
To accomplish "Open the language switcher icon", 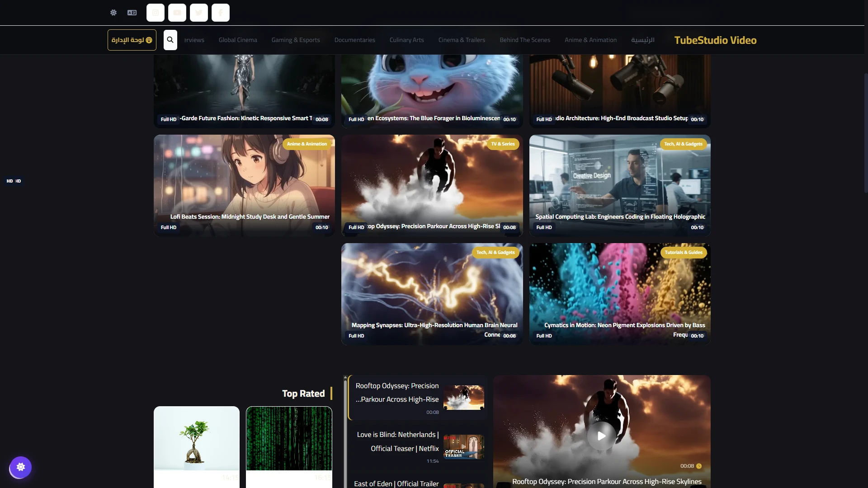I will [132, 13].
